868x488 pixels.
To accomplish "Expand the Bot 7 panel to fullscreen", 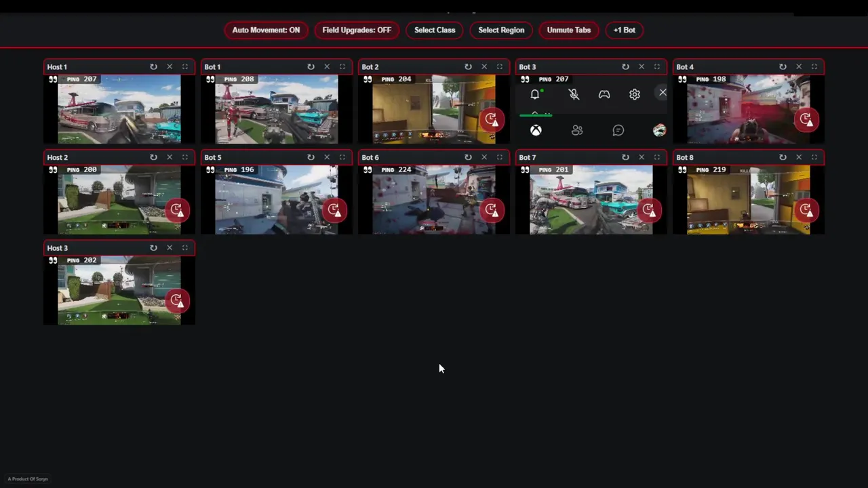I will 657,157.
